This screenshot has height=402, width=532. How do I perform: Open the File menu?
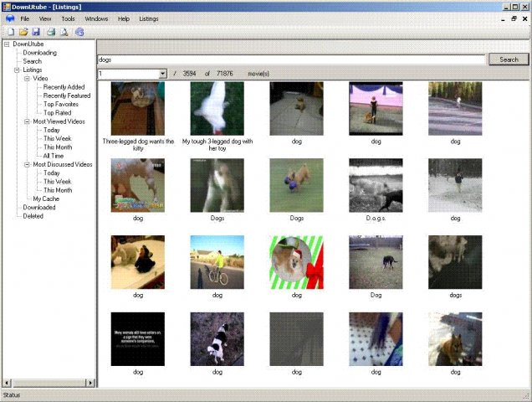pos(25,18)
